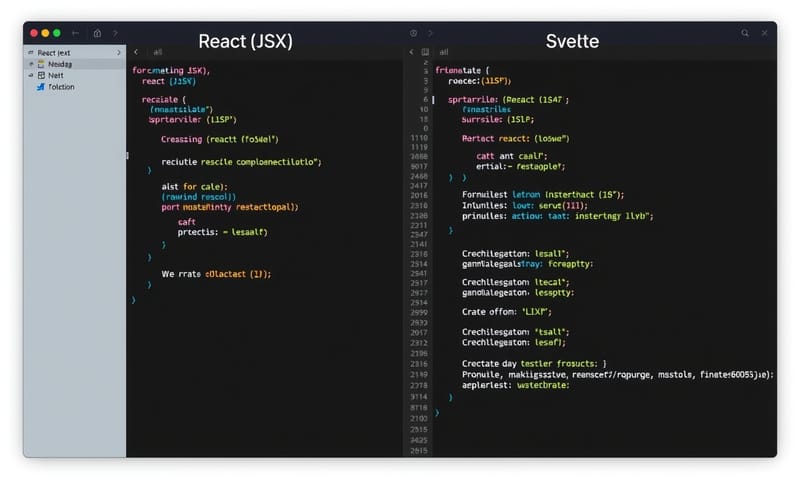Switch to the Svelte tab
The height and width of the screenshot is (480, 800).
572,41
